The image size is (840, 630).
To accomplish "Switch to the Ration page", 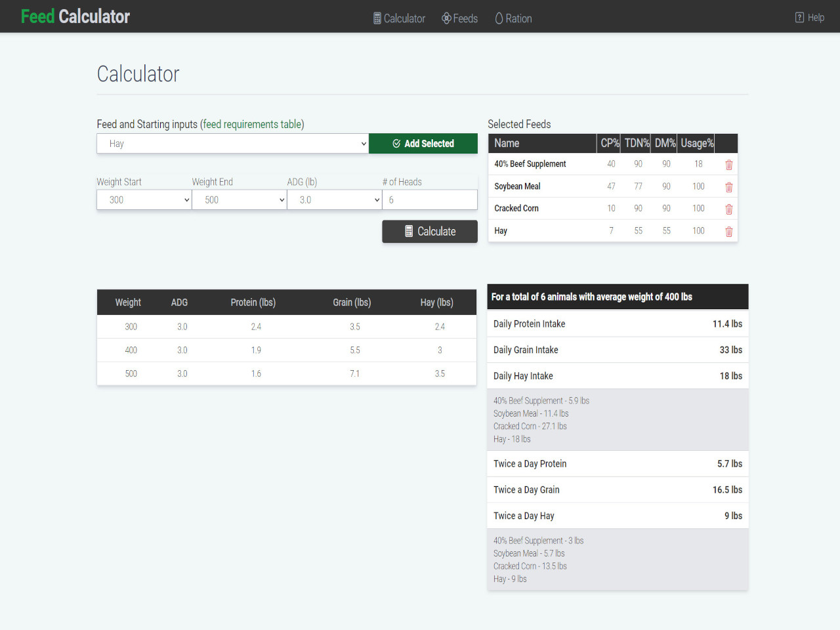I will tap(518, 18).
